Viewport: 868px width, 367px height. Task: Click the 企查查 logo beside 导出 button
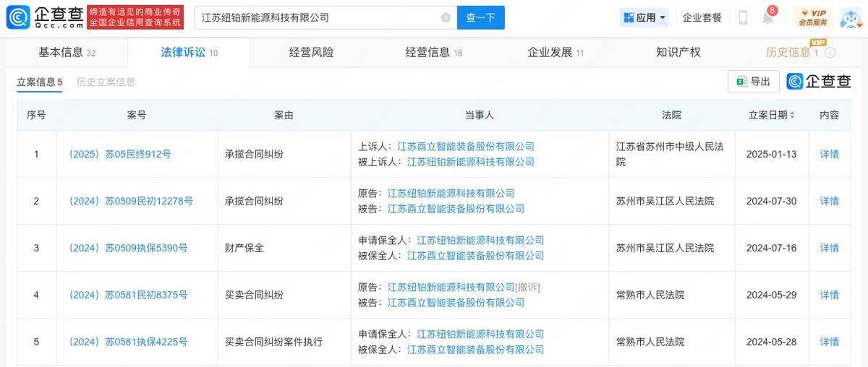coord(820,82)
